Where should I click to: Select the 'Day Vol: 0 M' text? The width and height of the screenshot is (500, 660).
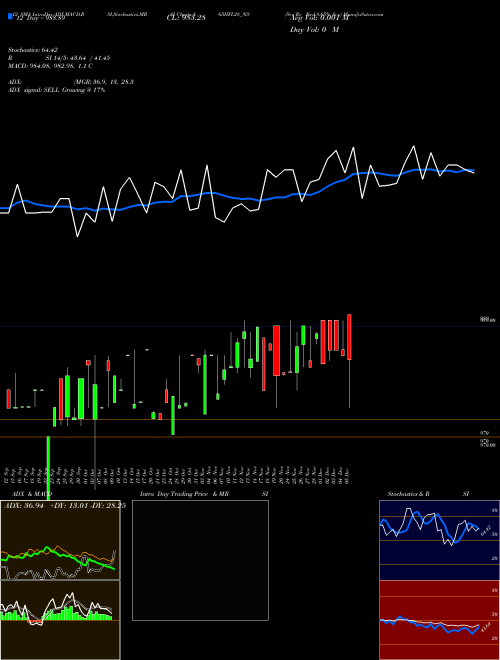click(314, 29)
